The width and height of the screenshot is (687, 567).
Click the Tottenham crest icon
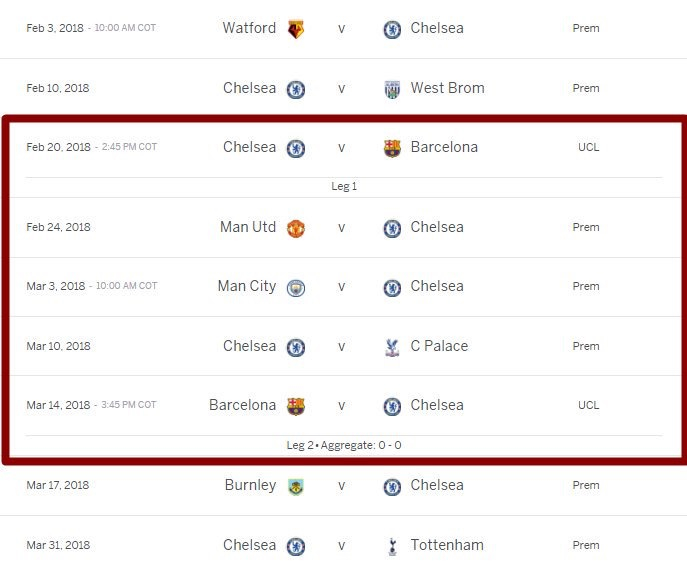(393, 546)
